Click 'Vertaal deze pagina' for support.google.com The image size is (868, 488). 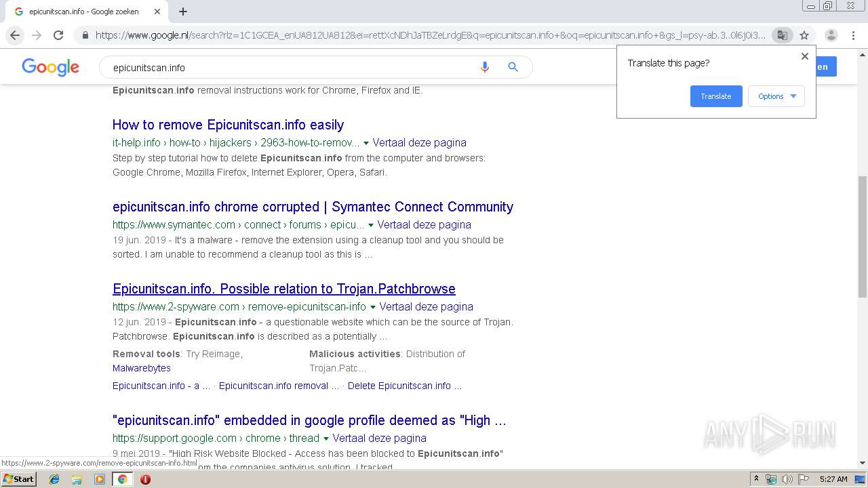(379, 439)
